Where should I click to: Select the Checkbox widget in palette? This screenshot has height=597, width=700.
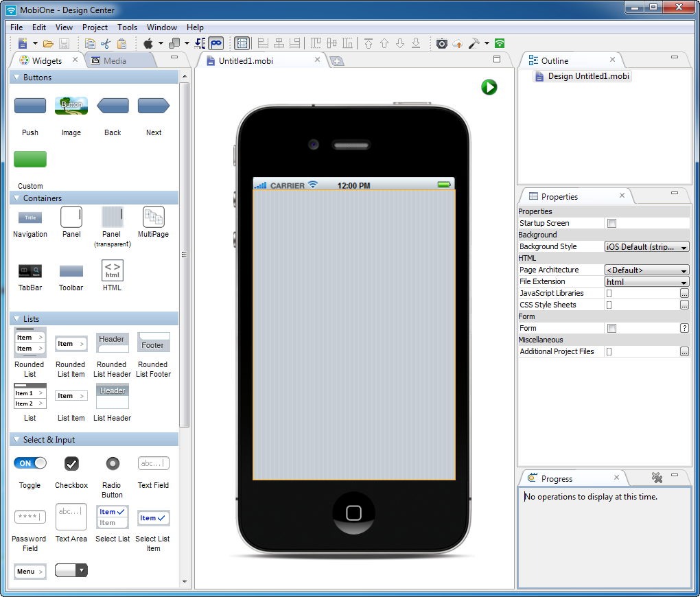pos(71,464)
